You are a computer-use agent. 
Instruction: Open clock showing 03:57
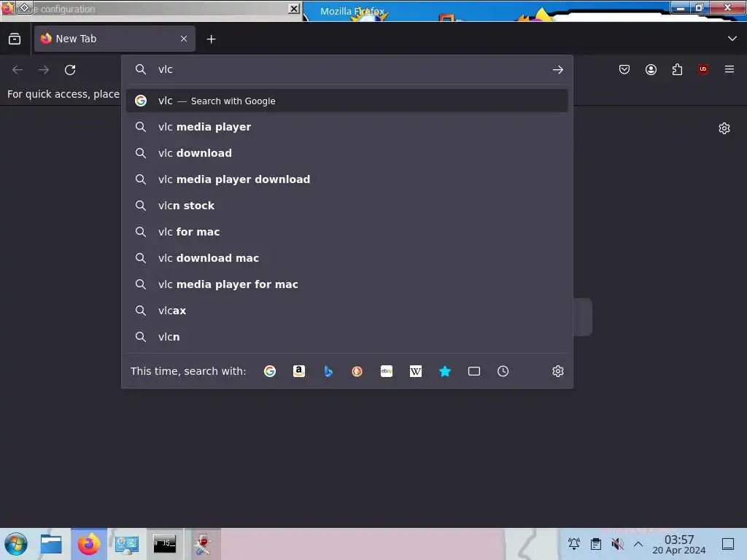point(679,544)
